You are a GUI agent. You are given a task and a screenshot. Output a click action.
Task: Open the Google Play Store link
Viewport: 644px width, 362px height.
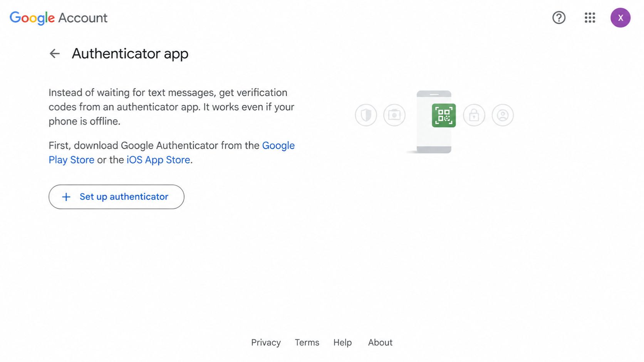tap(278, 145)
